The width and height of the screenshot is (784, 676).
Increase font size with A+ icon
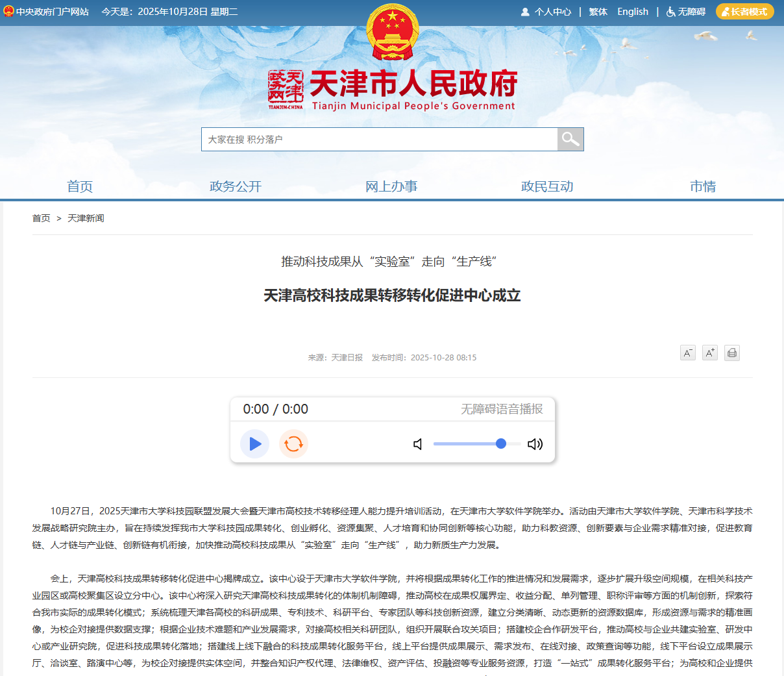(x=710, y=353)
